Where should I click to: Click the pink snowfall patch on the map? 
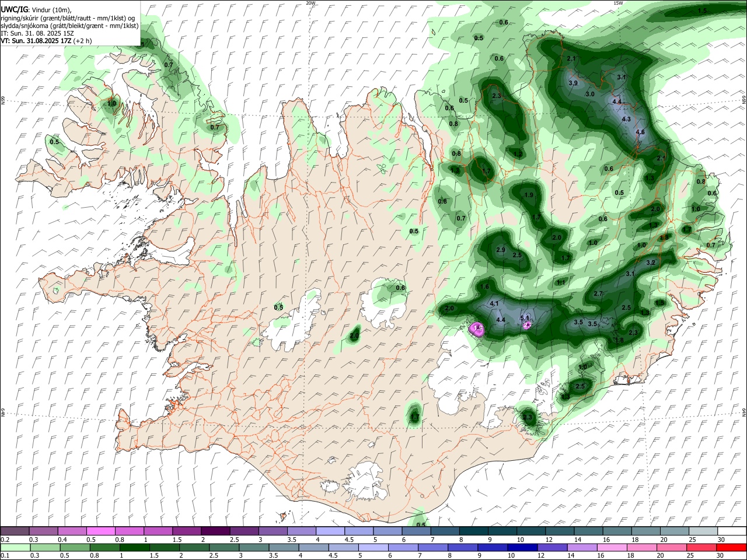477,330
